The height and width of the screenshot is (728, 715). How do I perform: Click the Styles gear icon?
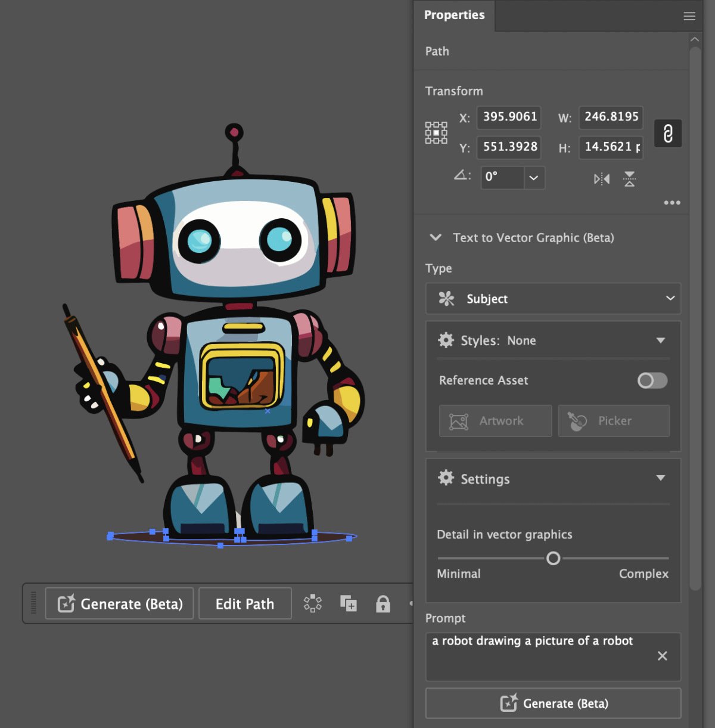click(x=445, y=340)
